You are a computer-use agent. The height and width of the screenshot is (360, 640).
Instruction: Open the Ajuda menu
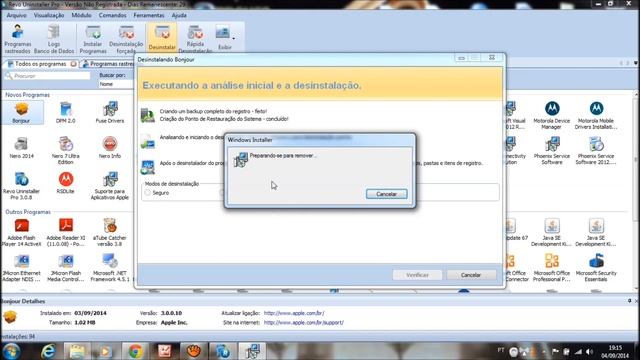pos(179,15)
